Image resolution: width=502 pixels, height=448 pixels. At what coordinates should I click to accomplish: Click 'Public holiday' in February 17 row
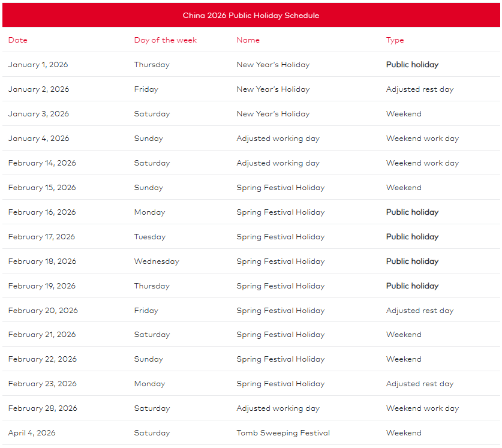tap(413, 237)
